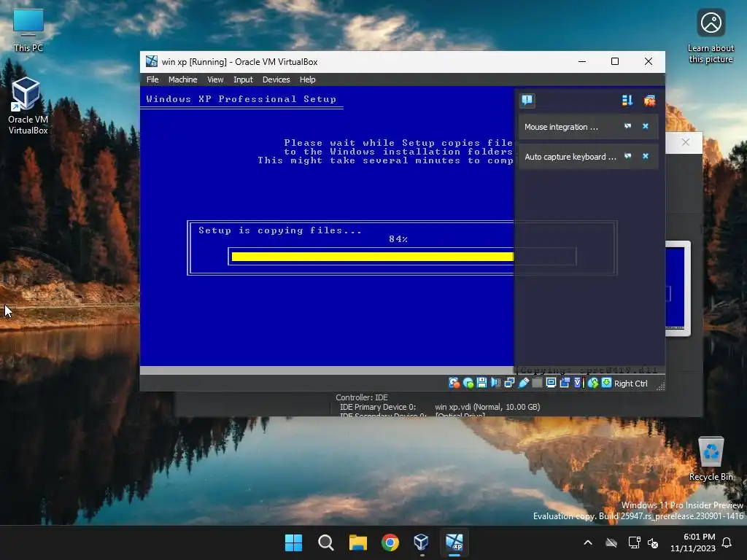
Task: Open the Input menu
Action: 243,79
